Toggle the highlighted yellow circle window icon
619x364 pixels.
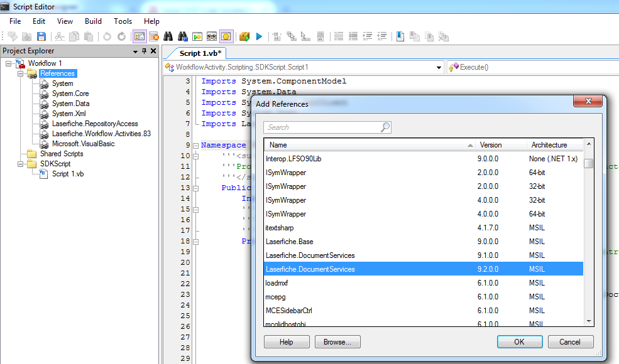point(226,36)
